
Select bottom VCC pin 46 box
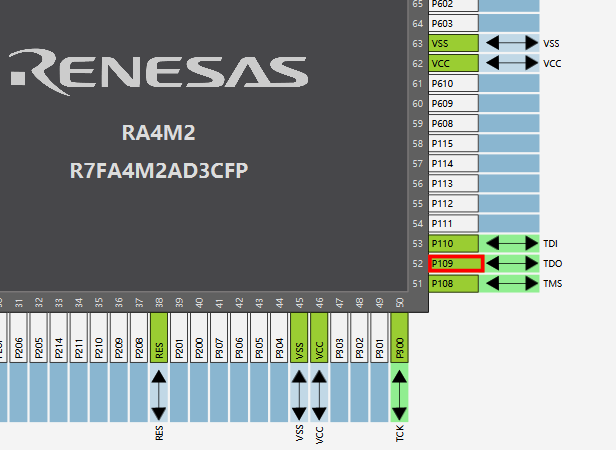pos(319,338)
